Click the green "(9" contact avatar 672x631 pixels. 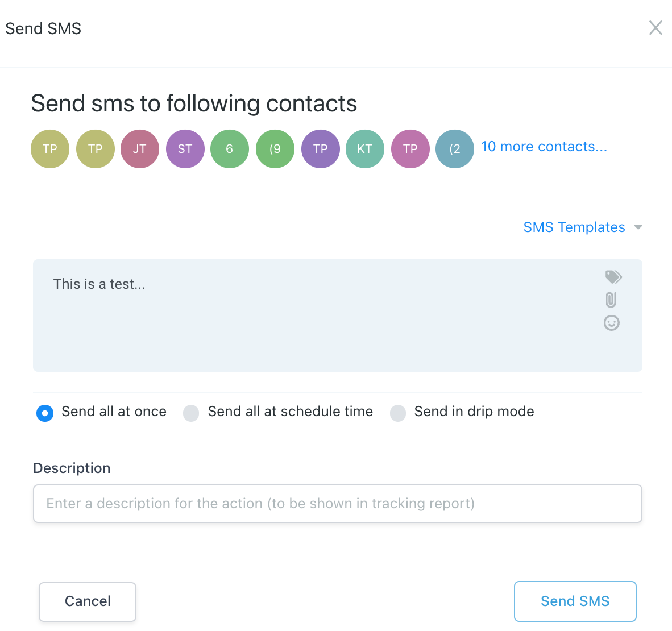point(275,149)
